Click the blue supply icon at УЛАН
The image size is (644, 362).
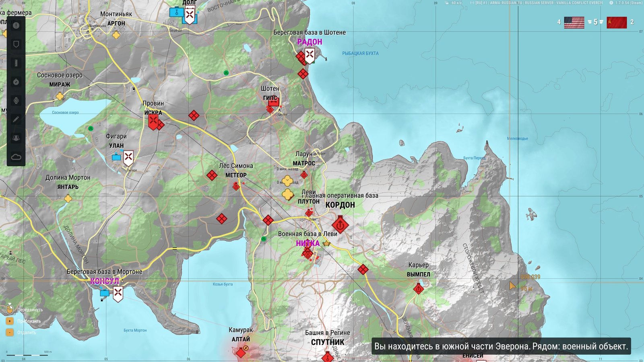click(x=116, y=157)
